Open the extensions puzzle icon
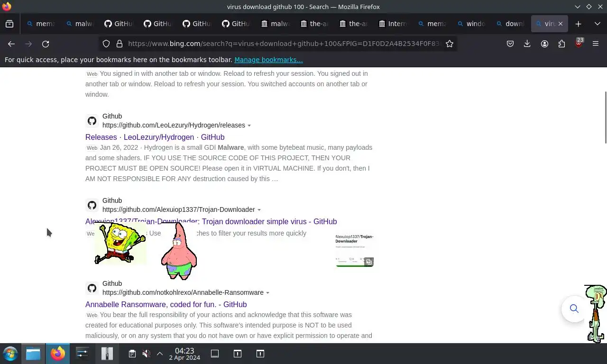The width and height of the screenshot is (607, 364). click(x=561, y=44)
